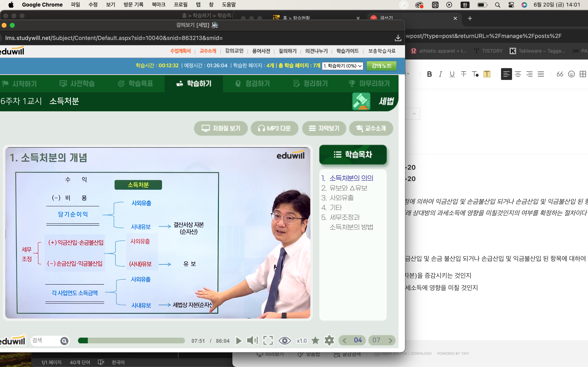Mute the lecture audio with the speaker icon

click(x=252, y=340)
